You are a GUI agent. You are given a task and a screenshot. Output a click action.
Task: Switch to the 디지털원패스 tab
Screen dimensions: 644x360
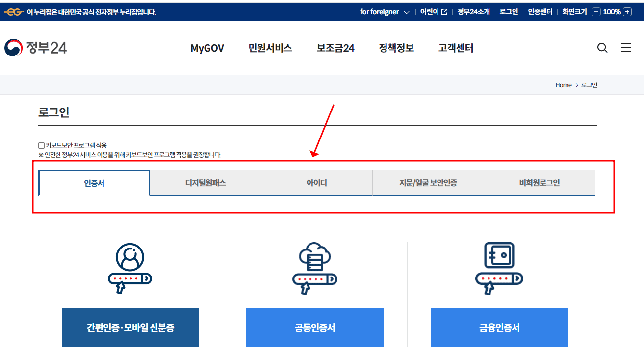coord(205,182)
